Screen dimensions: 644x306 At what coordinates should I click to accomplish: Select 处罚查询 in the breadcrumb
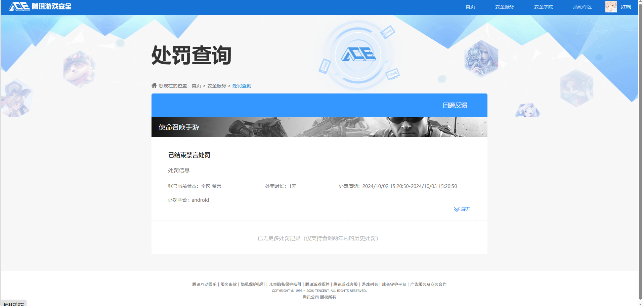(242, 86)
